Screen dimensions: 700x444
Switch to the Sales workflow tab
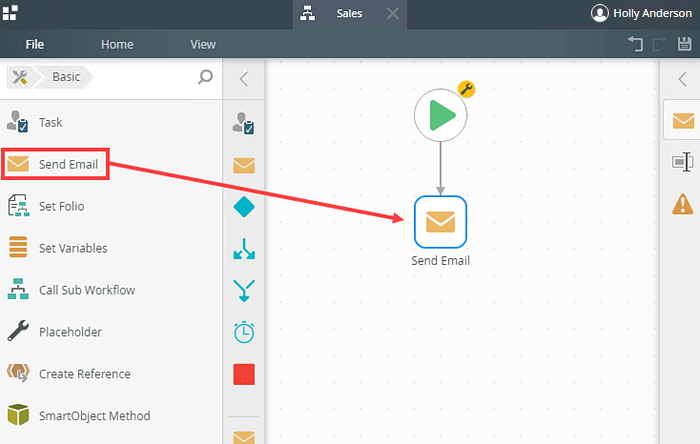[x=349, y=14]
